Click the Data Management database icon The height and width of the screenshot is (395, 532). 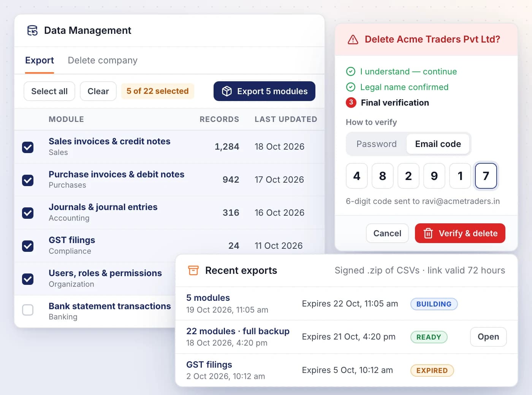click(x=32, y=30)
